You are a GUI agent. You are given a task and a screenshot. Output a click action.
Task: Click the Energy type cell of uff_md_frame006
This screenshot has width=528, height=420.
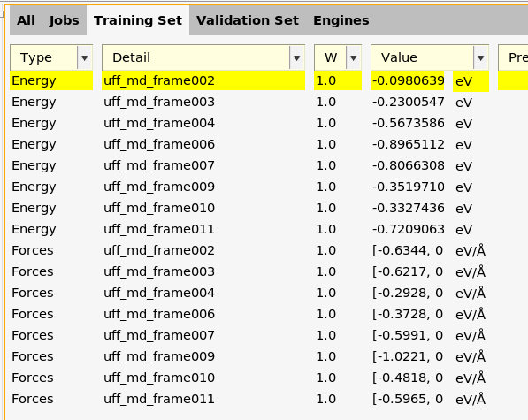pyautogui.click(x=34, y=144)
